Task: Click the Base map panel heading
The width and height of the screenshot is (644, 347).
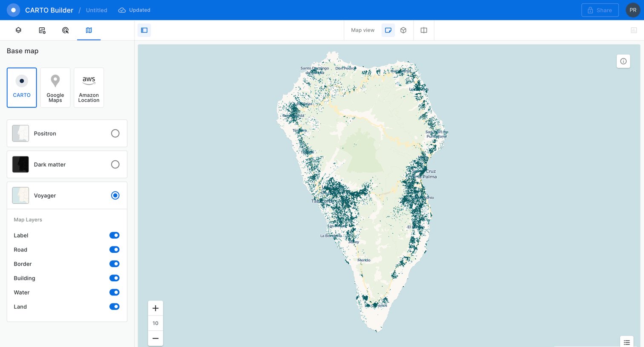Action: (23, 51)
